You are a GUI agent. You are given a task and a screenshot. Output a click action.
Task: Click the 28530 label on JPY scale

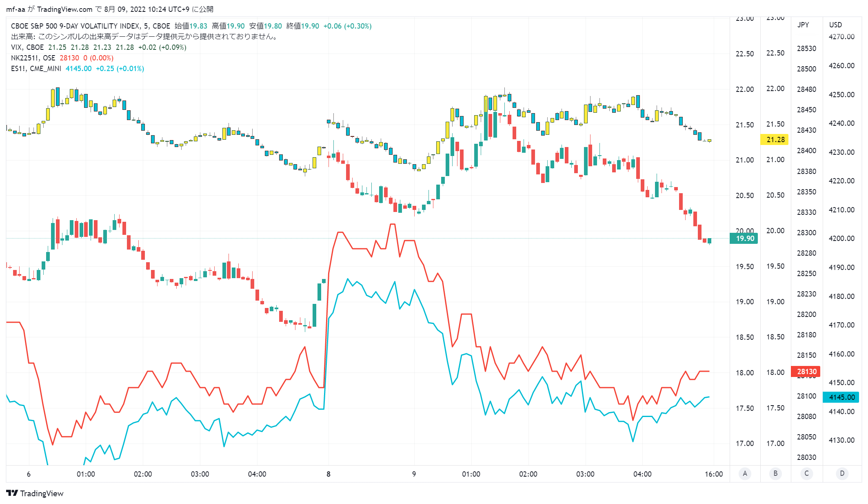pos(807,48)
